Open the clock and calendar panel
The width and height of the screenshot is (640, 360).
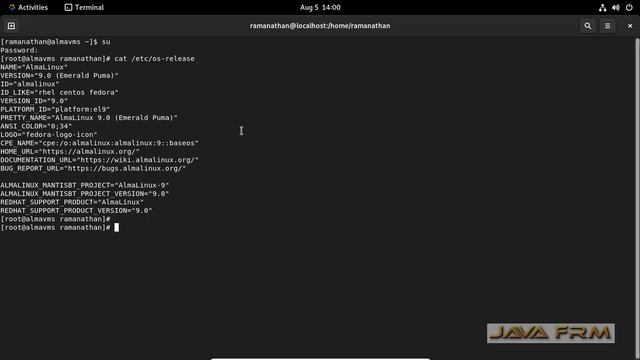click(320, 7)
